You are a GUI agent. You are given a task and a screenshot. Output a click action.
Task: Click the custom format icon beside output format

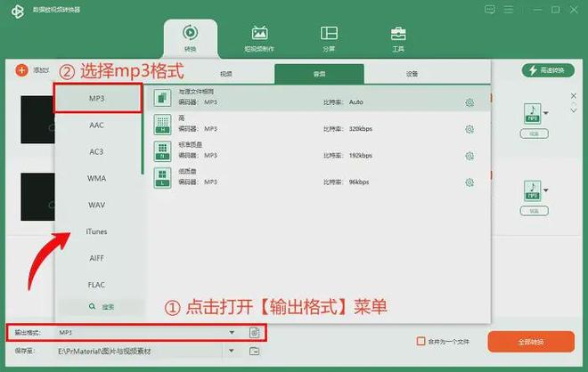(254, 332)
